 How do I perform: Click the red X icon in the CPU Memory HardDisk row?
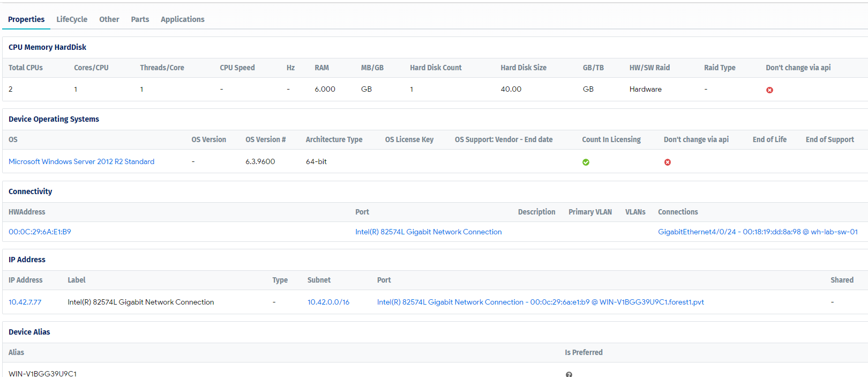[x=769, y=90]
